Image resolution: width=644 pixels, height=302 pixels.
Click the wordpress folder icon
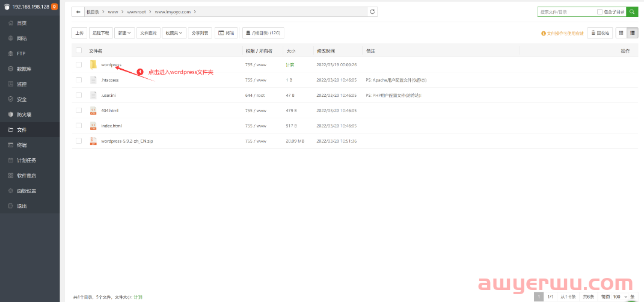(x=93, y=64)
